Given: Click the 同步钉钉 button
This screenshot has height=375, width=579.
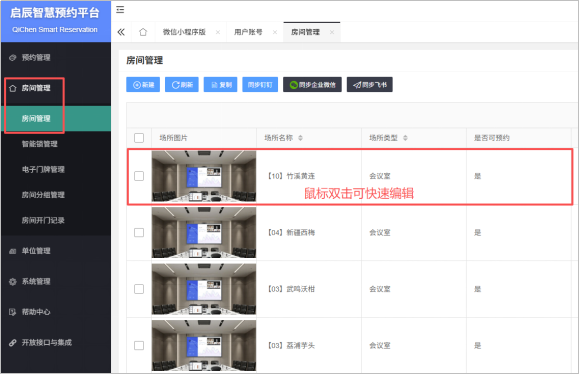Looking at the screenshot, I should (x=260, y=85).
